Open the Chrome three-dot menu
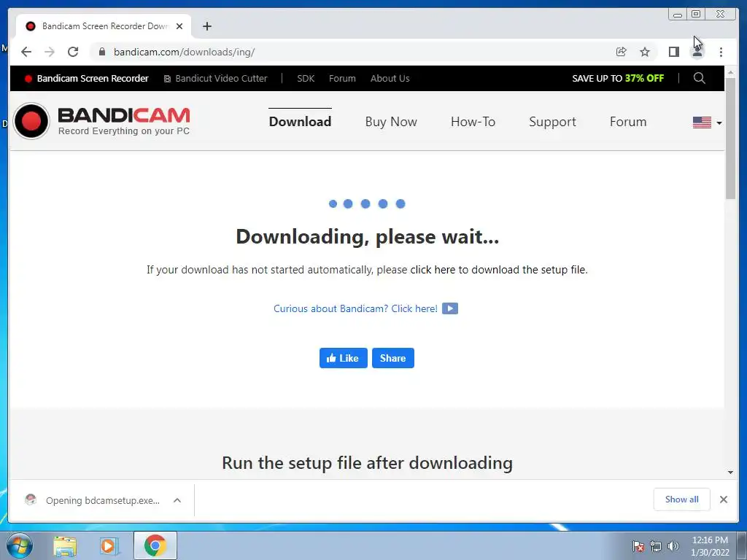This screenshot has width=747, height=560. tap(721, 52)
